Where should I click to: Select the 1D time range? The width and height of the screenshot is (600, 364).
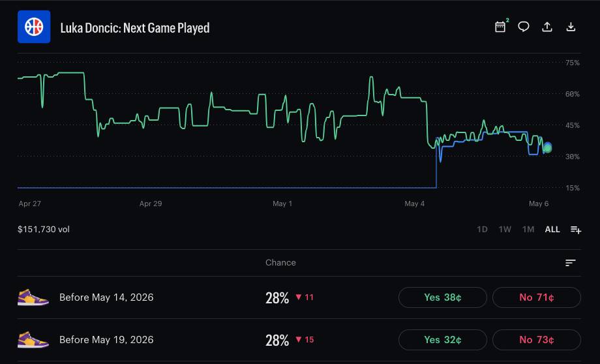tap(482, 229)
